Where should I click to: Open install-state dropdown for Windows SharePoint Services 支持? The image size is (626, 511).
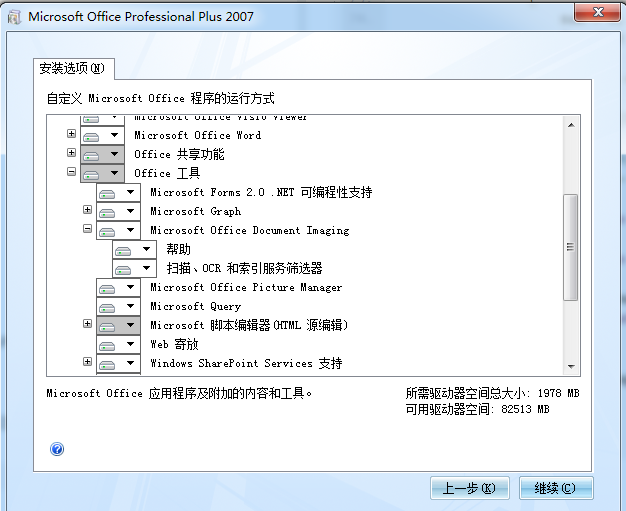click(118, 364)
